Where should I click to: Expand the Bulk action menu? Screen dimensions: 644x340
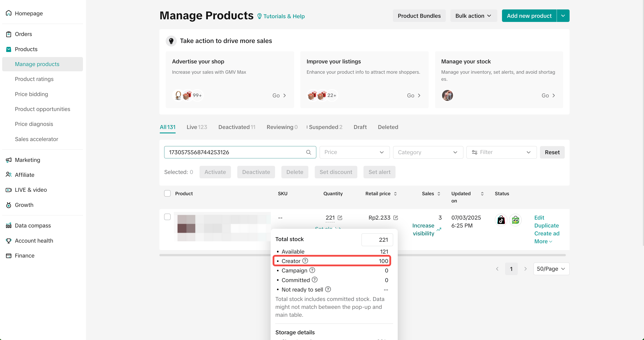[473, 16]
